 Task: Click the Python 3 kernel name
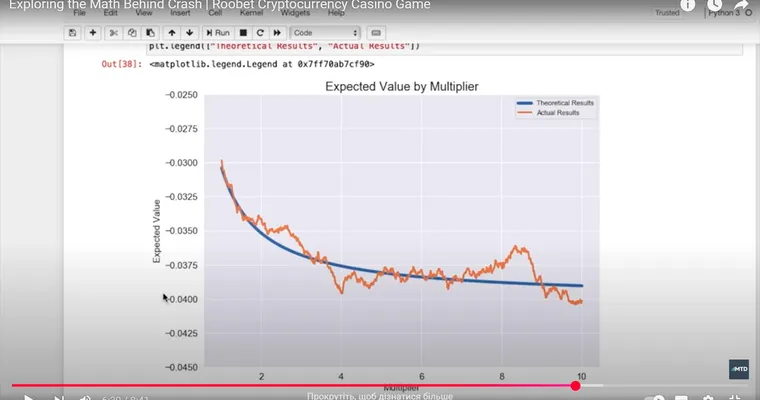point(724,13)
